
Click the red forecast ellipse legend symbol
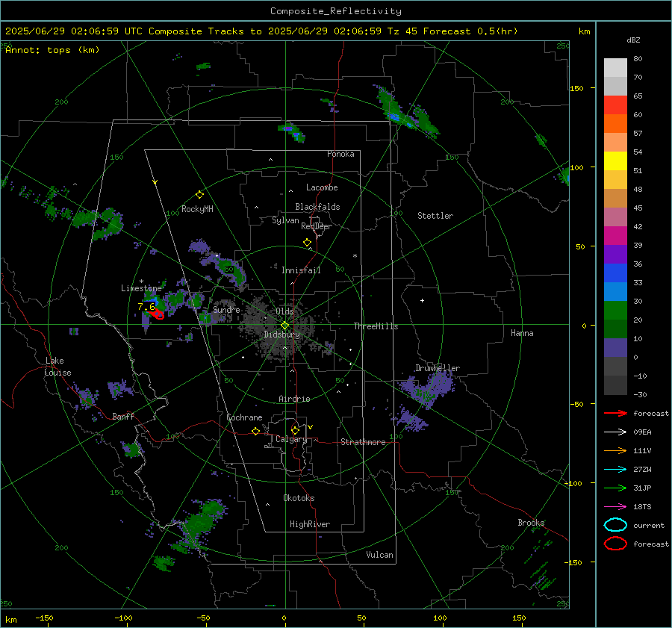click(615, 544)
